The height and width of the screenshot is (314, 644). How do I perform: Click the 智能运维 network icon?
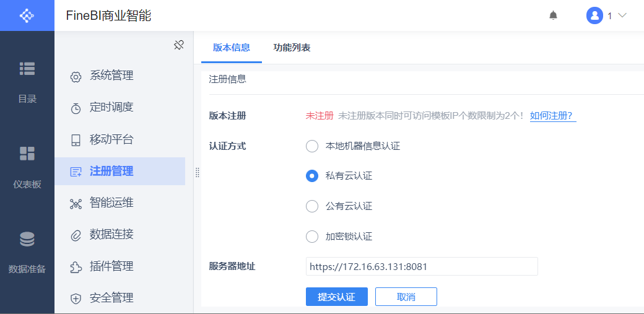(x=76, y=204)
